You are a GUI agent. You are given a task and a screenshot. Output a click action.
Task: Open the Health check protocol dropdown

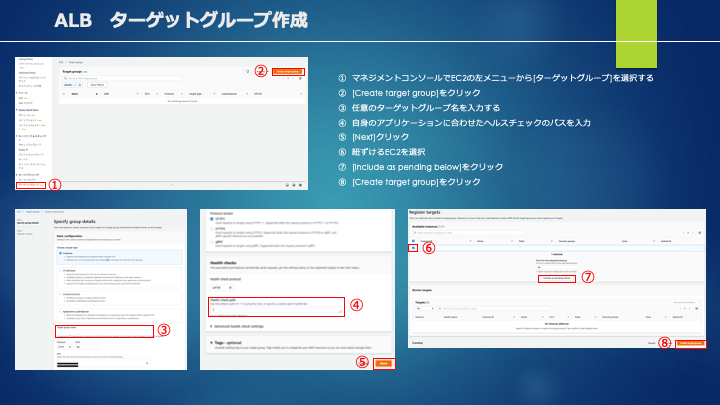pyautogui.click(x=222, y=288)
